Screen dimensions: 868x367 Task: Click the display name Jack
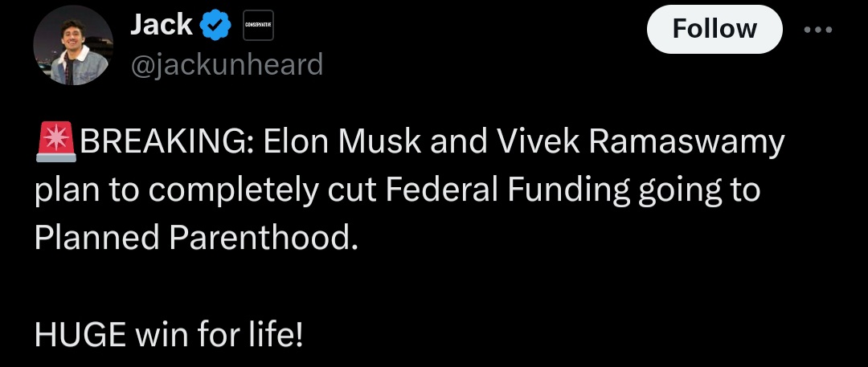pos(161,25)
